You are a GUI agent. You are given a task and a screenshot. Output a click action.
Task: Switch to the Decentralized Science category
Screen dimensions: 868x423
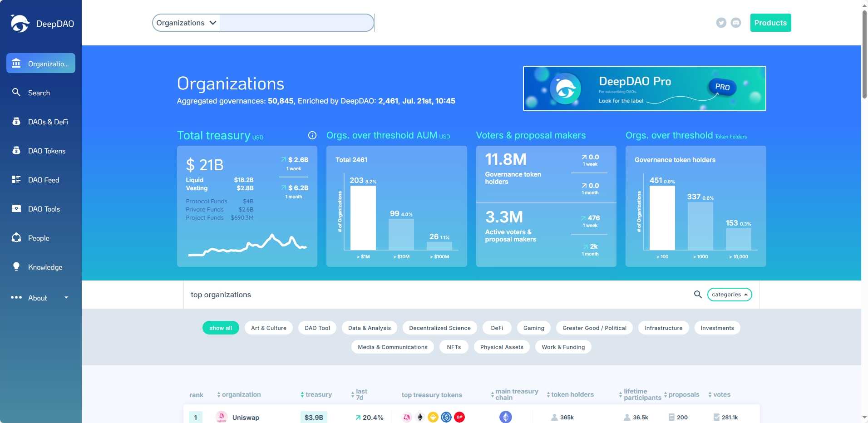coord(439,328)
